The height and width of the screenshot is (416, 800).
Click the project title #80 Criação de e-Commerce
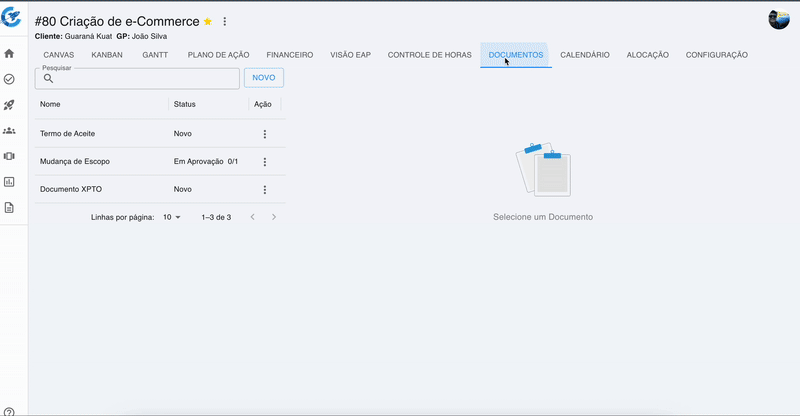(117, 21)
